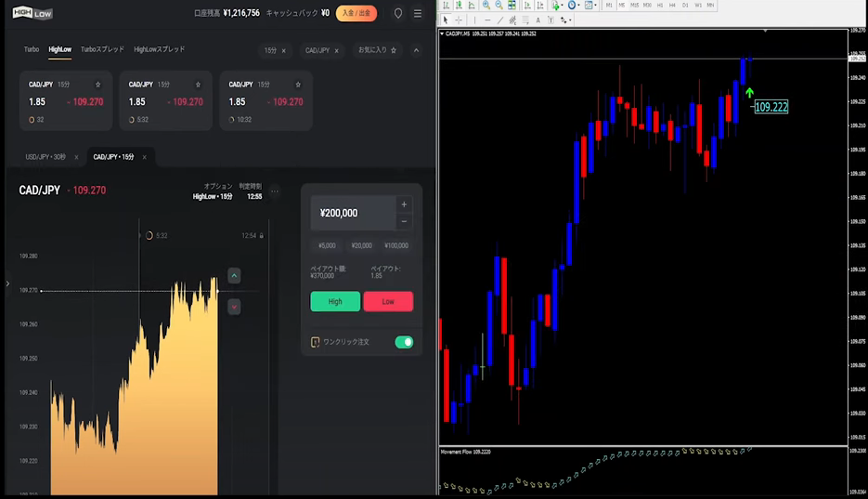
Task: Collapse the options list with chevron-up
Action: [x=416, y=50]
